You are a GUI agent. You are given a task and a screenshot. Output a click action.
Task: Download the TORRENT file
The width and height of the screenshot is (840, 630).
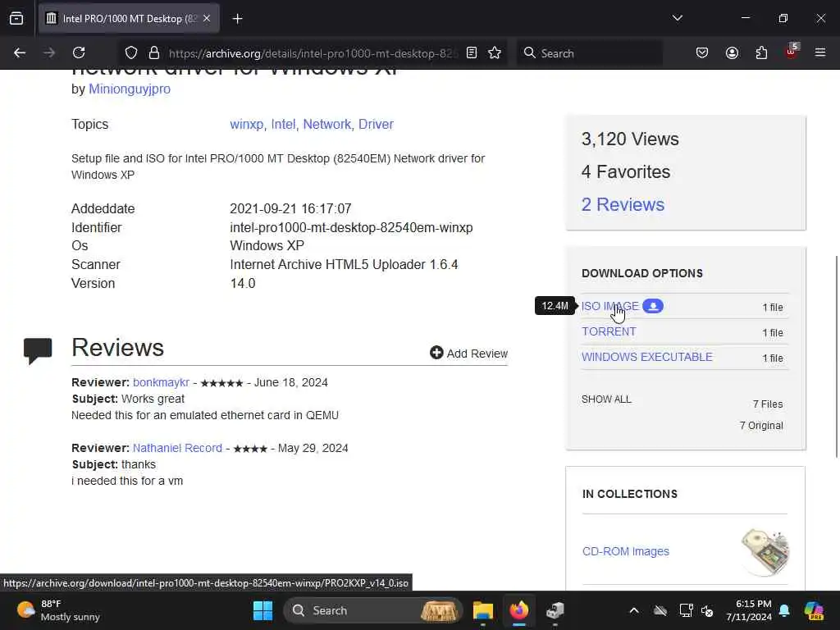click(x=609, y=331)
